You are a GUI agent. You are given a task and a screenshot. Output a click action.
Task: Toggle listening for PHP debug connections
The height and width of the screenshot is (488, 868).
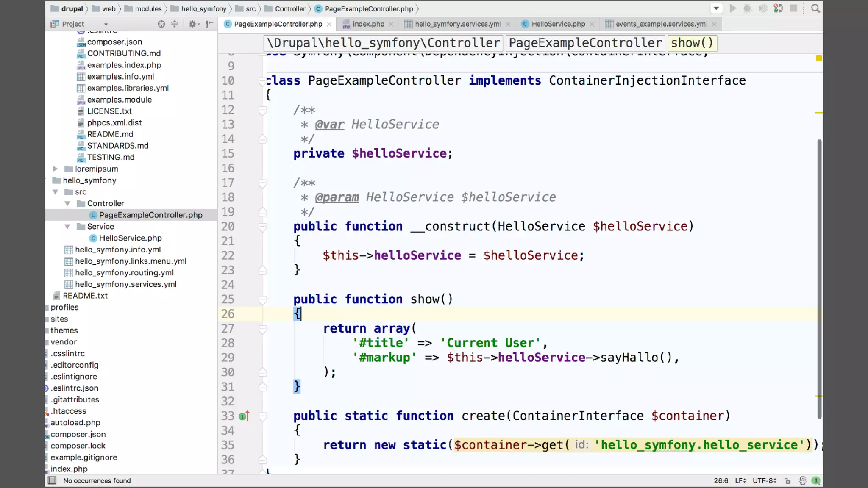[778, 8]
